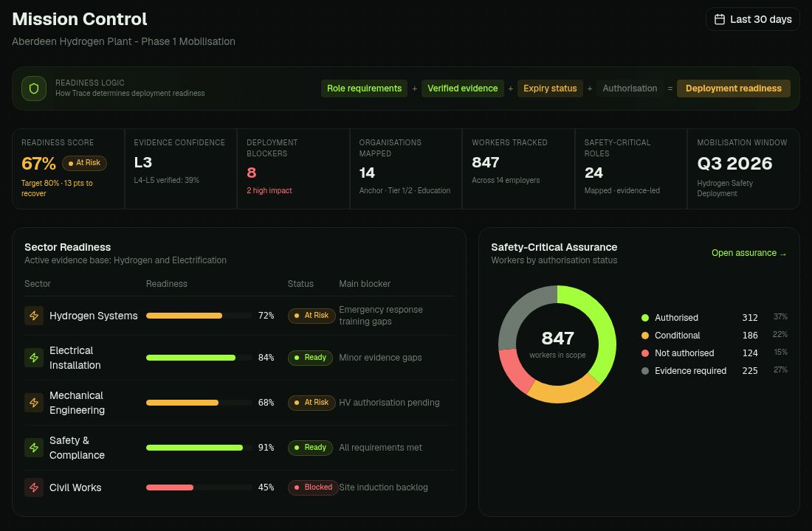Click the Main blocker column header
812x531 pixels.
point(365,284)
